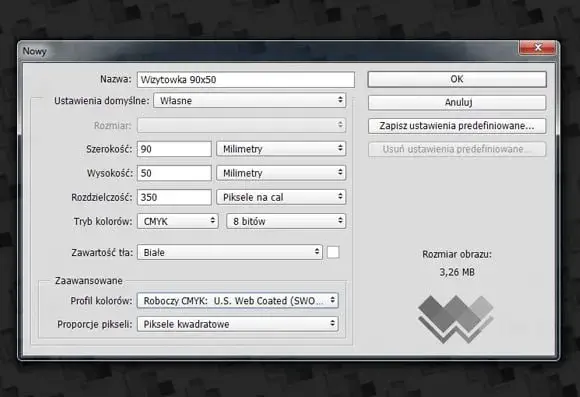Click the Nazwa text field
580x397 pixels.
(246, 80)
